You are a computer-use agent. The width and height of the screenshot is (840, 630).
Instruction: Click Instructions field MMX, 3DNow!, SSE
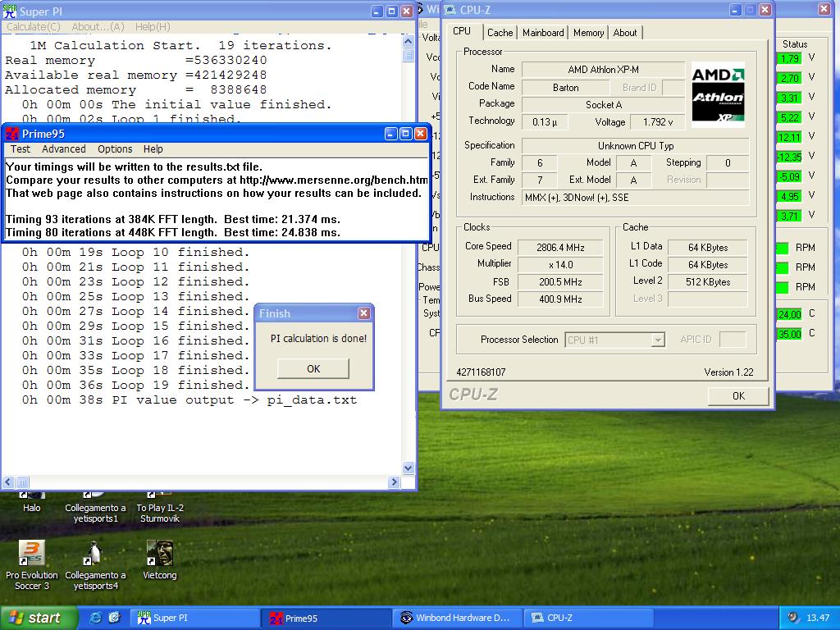coord(636,198)
